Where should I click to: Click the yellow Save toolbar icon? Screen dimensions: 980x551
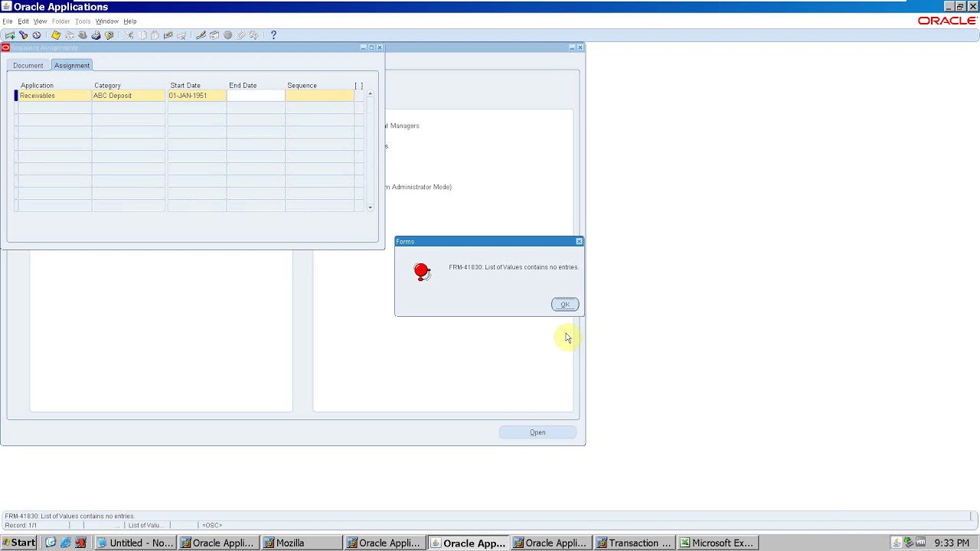point(56,35)
